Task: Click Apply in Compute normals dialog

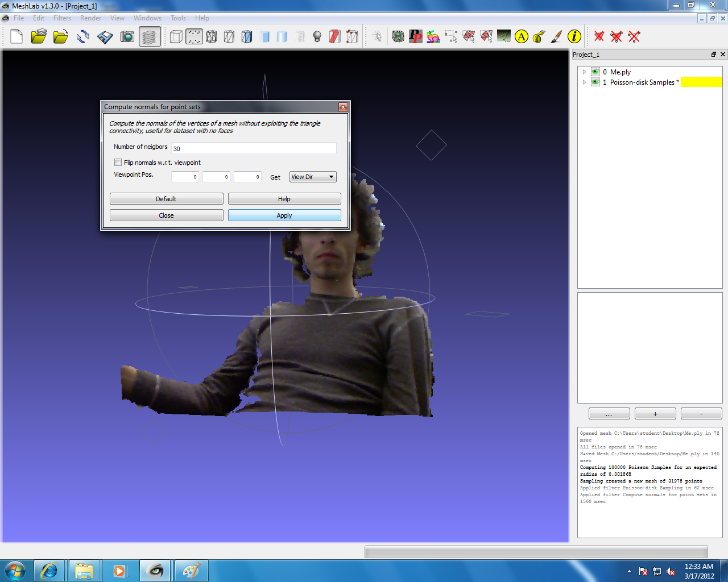Action: [284, 215]
